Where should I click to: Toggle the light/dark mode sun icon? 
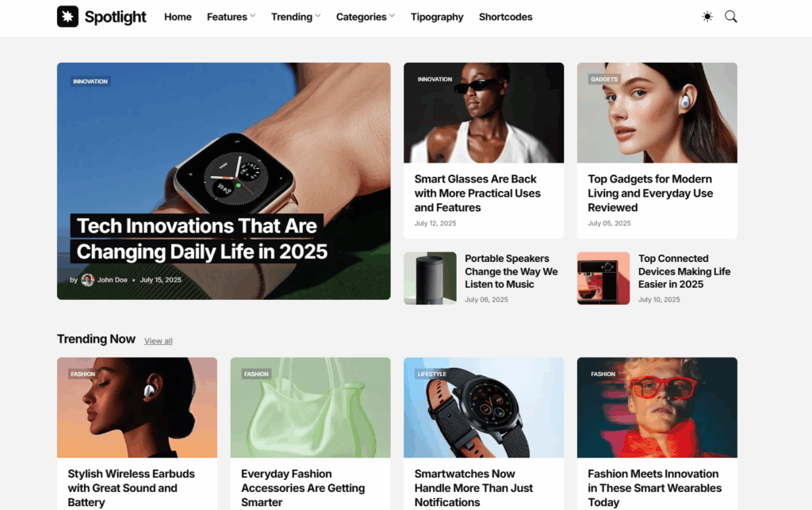click(x=707, y=17)
